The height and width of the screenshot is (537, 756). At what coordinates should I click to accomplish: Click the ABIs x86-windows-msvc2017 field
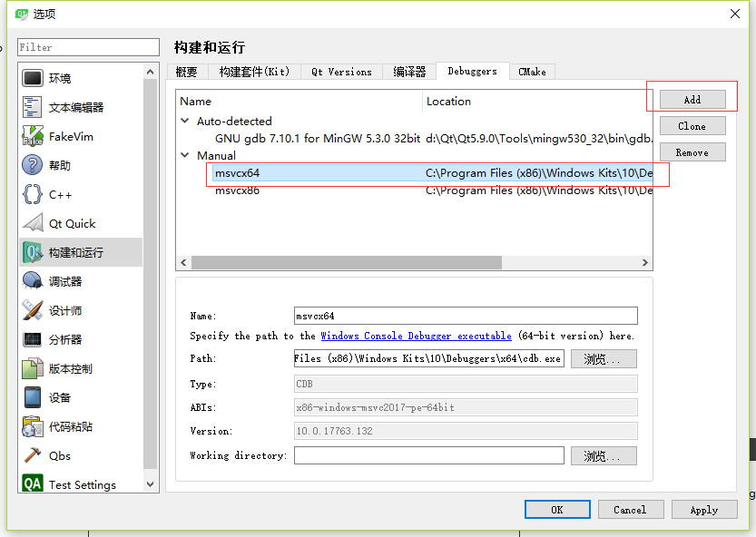[x=466, y=407]
